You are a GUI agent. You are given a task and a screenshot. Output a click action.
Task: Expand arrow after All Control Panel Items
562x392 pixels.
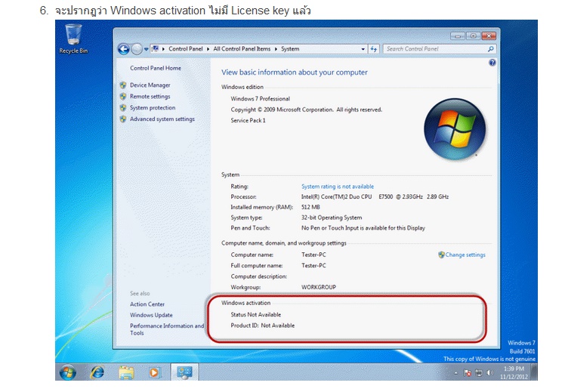pos(276,49)
